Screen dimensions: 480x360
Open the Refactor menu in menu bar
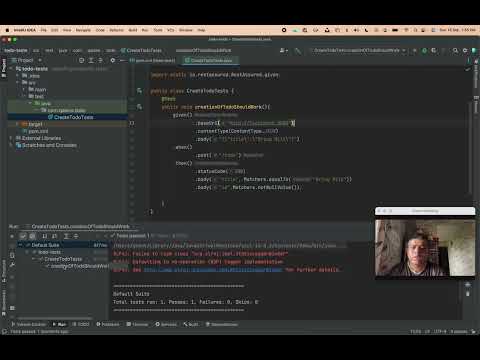pos(116,30)
